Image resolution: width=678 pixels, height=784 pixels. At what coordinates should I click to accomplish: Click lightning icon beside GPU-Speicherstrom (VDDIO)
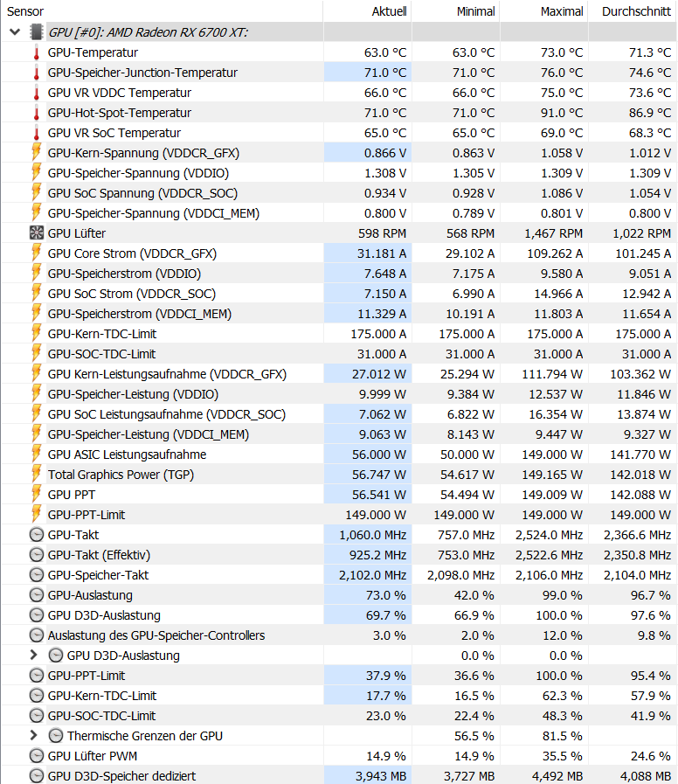point(36,273)
